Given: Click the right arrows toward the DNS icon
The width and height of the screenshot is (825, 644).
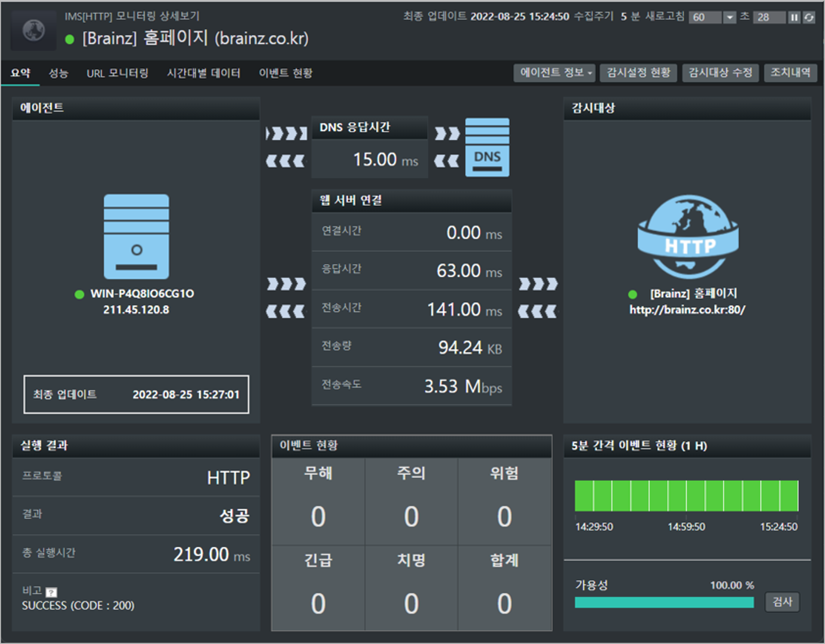Looking at the screenshot, I should (x=447, y=133).
